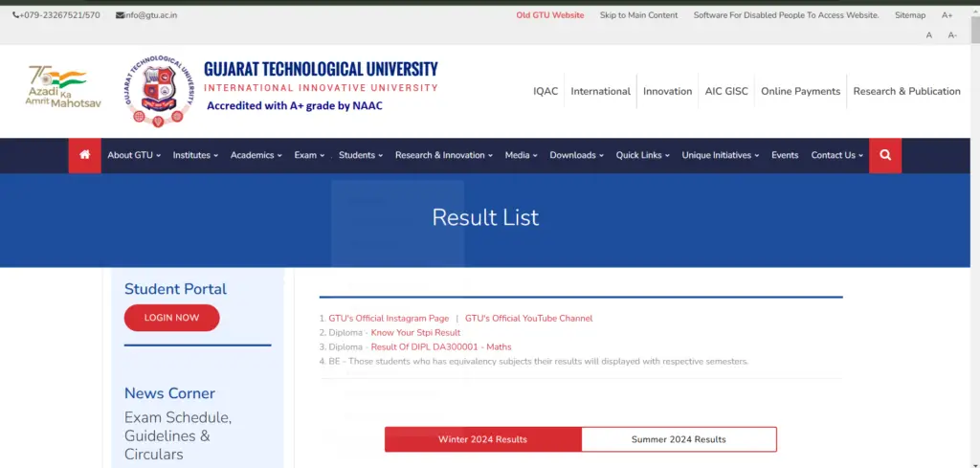The width and height of the screenshot is (980, 468).
Task: Click Skip to Main Content link
Action: click(638, 15)
